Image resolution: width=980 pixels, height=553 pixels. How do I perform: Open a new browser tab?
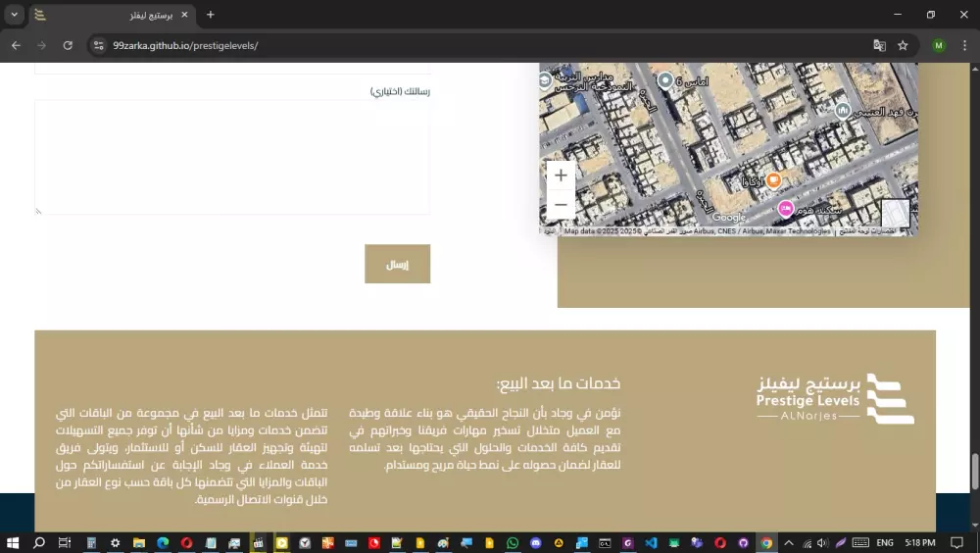click(x=211, y=15)
